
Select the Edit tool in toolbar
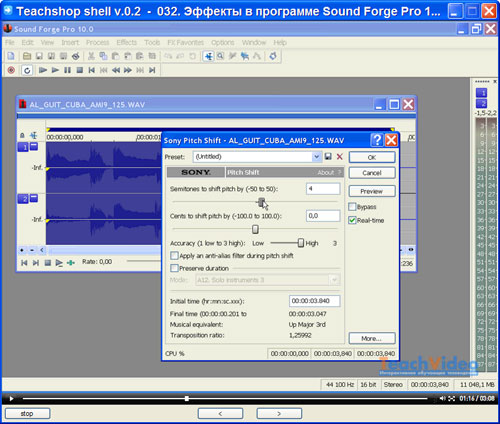pos(208,56)
